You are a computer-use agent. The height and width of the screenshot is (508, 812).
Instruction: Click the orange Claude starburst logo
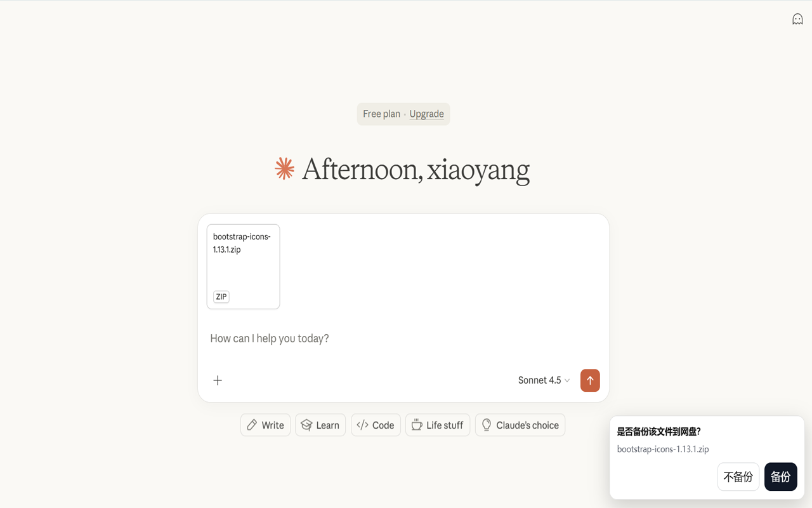(x=284, y=169)
